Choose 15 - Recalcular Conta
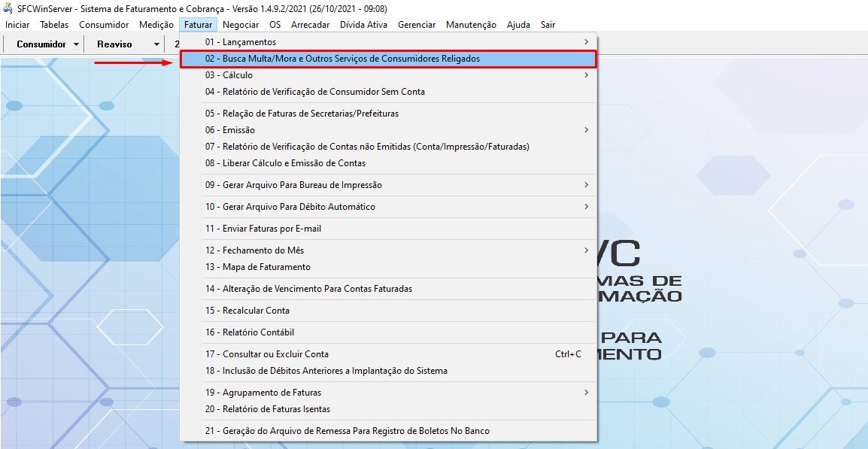868x449 pixels. coord(247,311)
